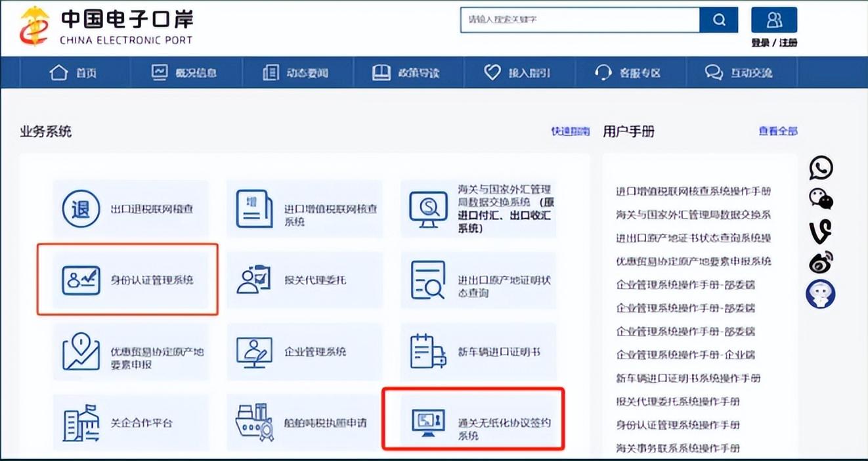Focus the keyword search input field

click(579, 20)
